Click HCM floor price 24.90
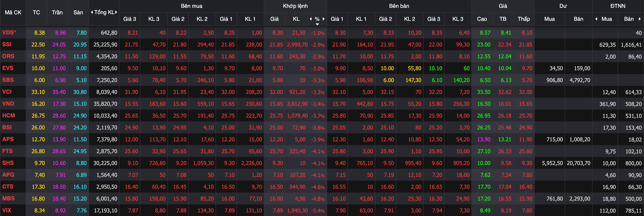 pyautogui.click(x=80, y=116)
